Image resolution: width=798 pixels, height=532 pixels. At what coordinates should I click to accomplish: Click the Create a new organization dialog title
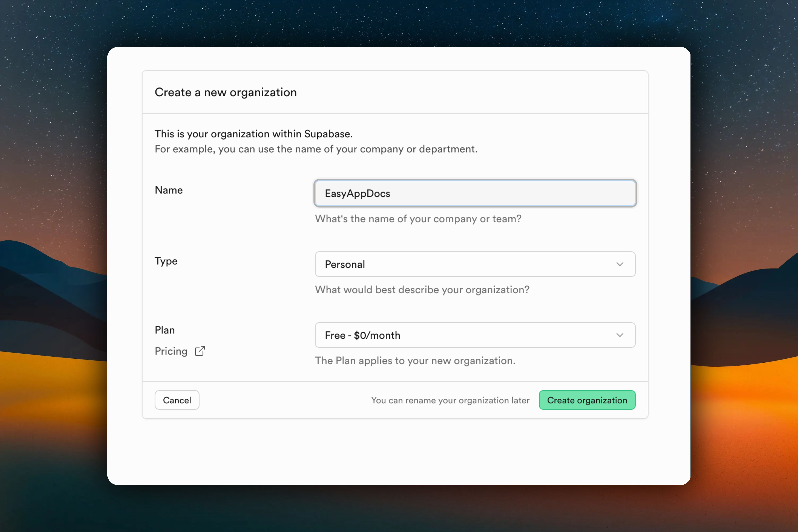pyautogui.click(x=226, y=92)
